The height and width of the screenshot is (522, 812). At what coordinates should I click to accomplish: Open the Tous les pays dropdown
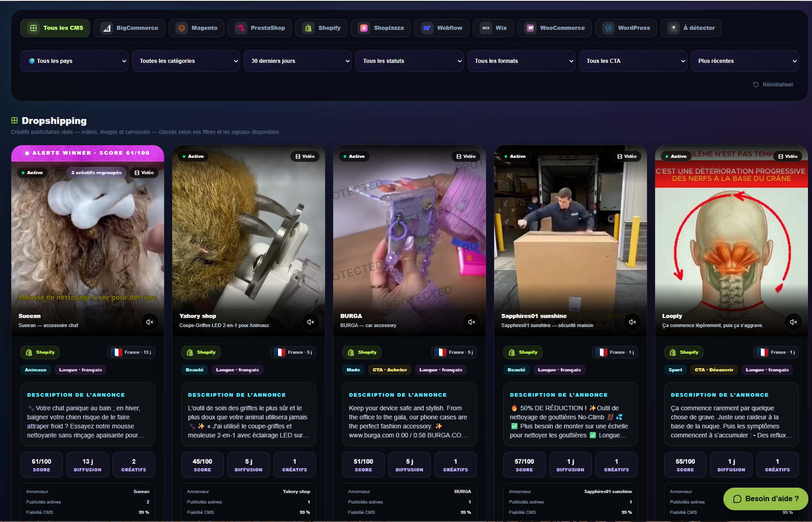[74, 61]
